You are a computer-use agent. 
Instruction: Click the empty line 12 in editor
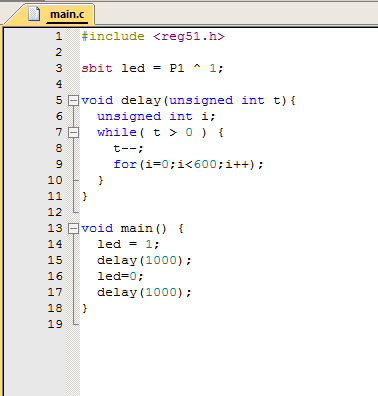(229, 212)
